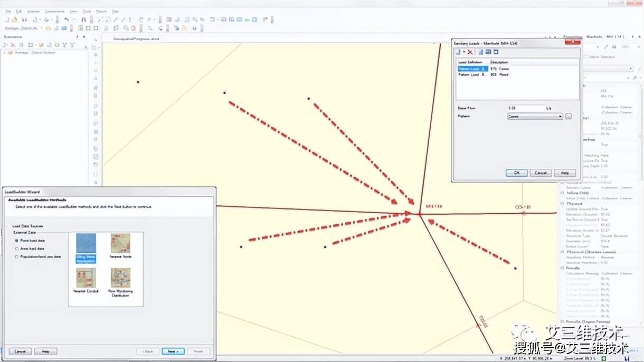This screenshot has height=362, width=644.
Task: Click OK in Sanitary Loads dialog
Action: click(517, 173)
